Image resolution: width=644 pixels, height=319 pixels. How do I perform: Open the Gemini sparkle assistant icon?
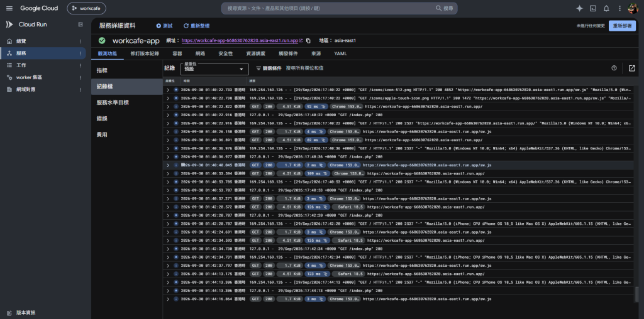point(579,8)
